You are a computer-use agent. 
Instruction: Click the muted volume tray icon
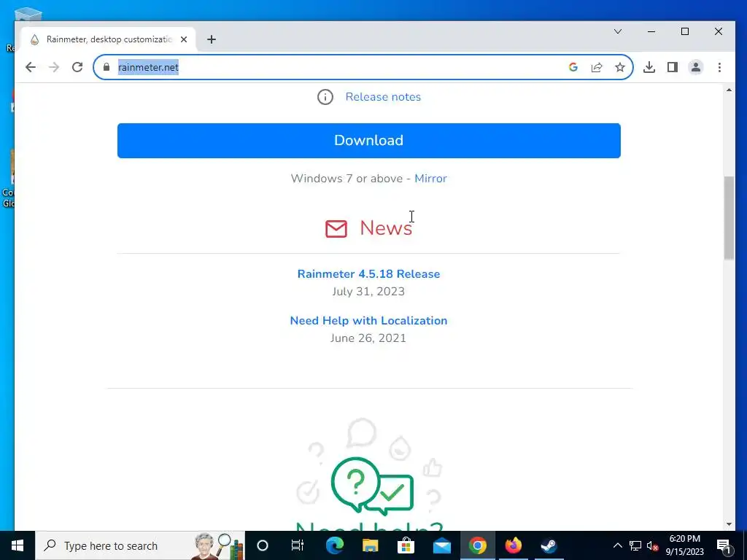point(653,546)
